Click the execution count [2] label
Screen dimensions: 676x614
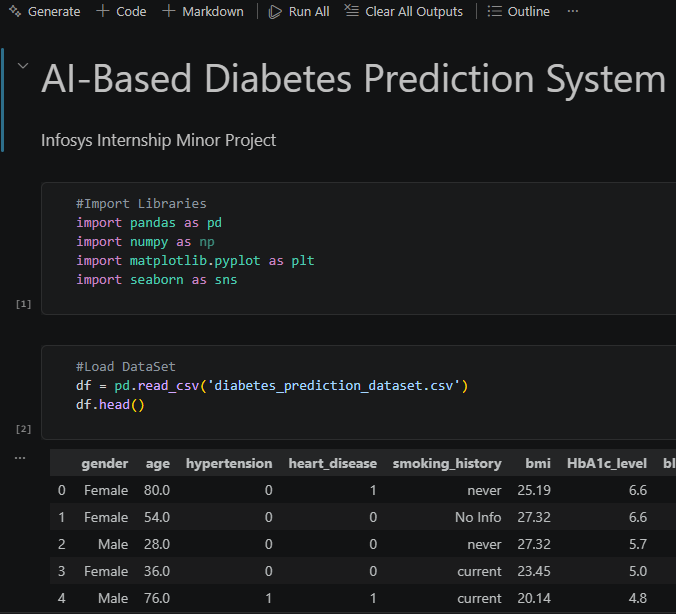coord(23,429)
